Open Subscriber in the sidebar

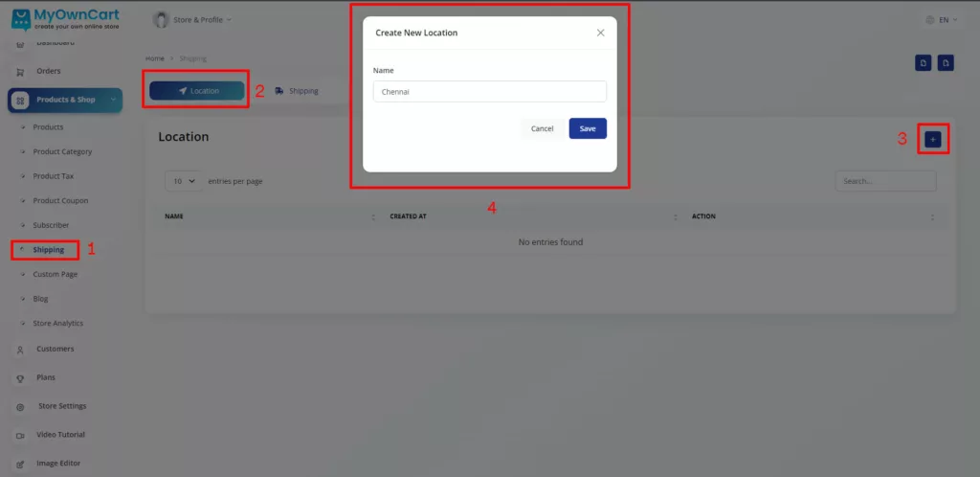(52, 225)
